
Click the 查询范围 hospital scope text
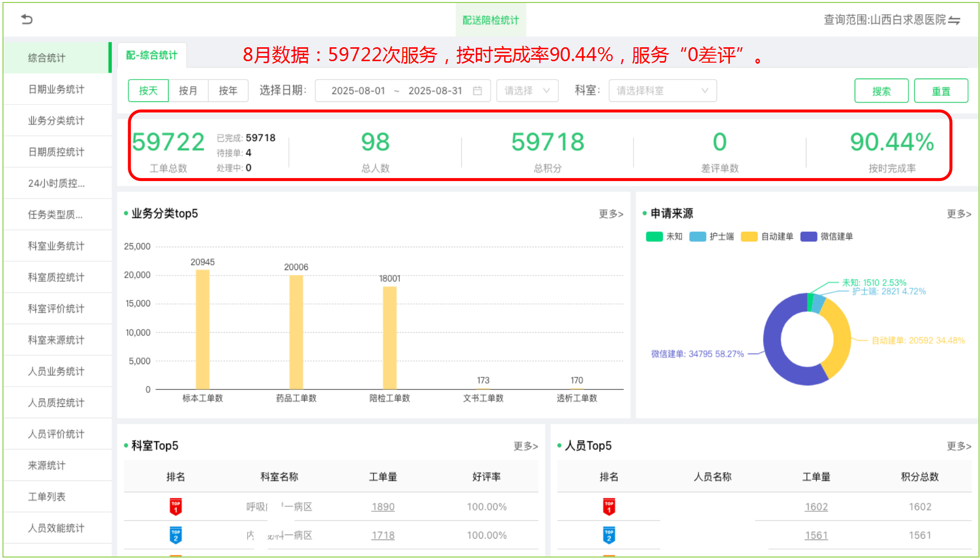[885, 20]
